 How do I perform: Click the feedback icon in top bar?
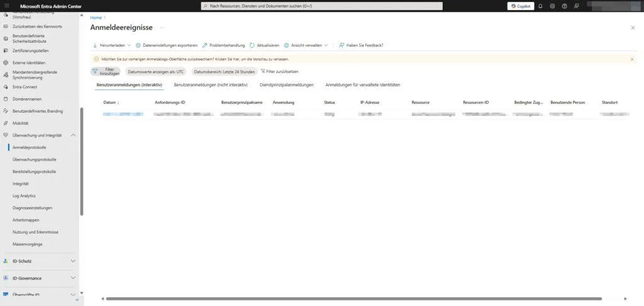coord(576,6)
